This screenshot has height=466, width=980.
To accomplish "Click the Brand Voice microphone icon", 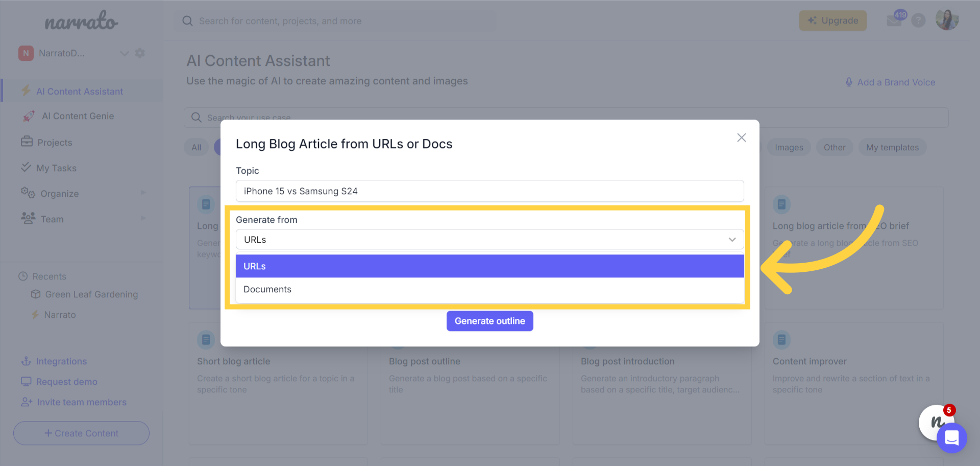I will pos(849,82).
